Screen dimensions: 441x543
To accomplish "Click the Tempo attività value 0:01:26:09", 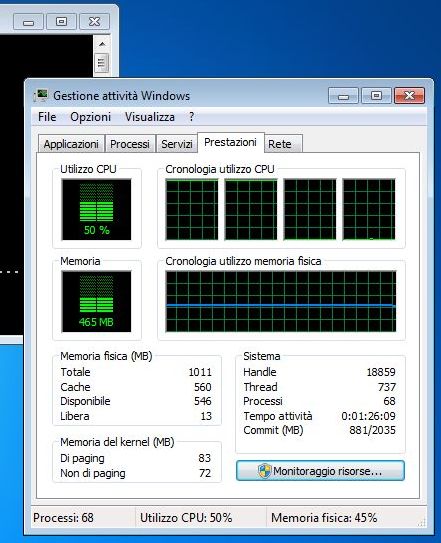I will pos(369,416).
